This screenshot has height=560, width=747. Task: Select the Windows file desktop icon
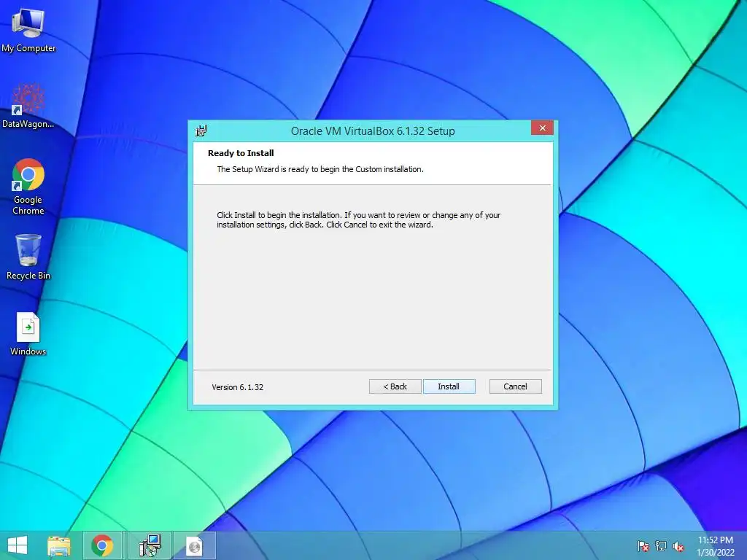pyautogui.click(x=28, y=334)
